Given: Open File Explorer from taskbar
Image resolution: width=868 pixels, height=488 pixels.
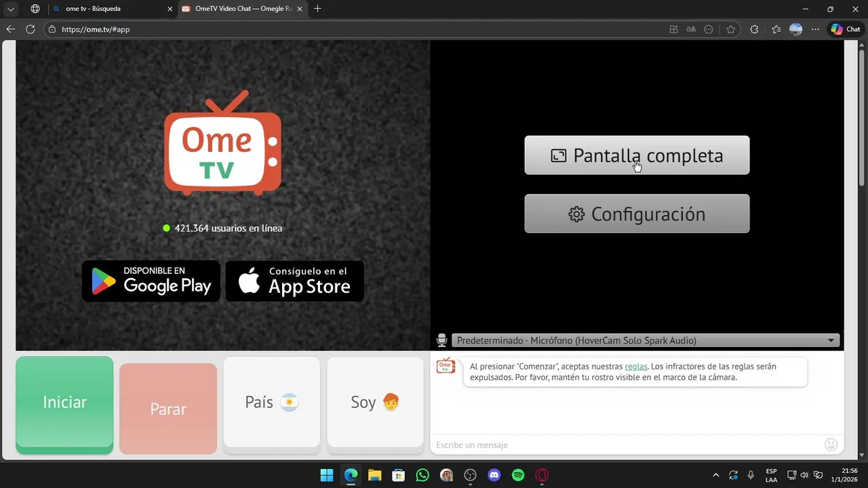Looking at the screenshot, I should click(x=374, y=475).
